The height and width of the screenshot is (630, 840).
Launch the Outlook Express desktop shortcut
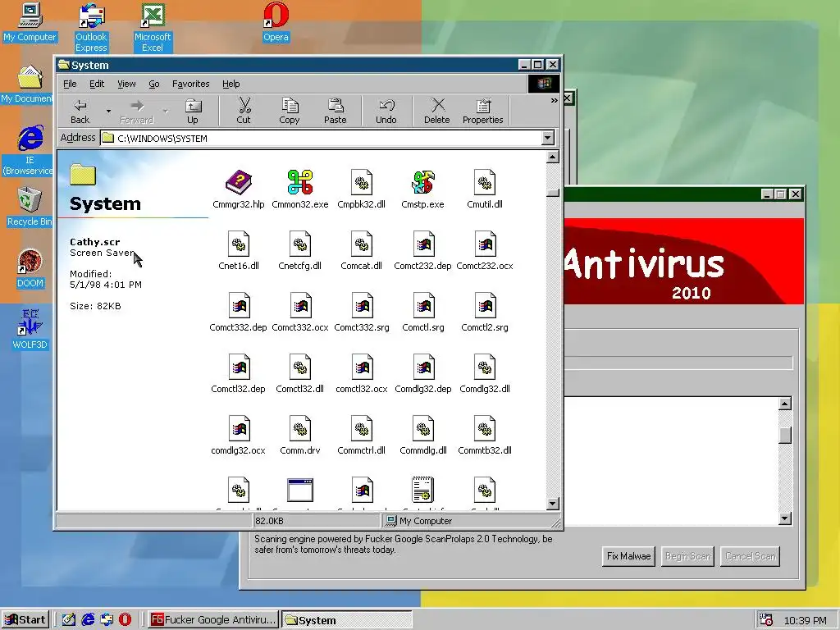pyautogui.click(x=91, y=27)
